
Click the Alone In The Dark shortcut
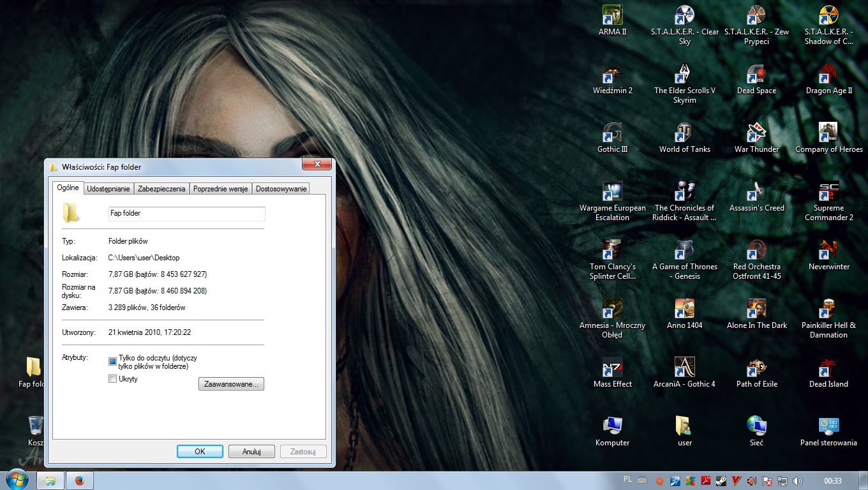point(756,314)
